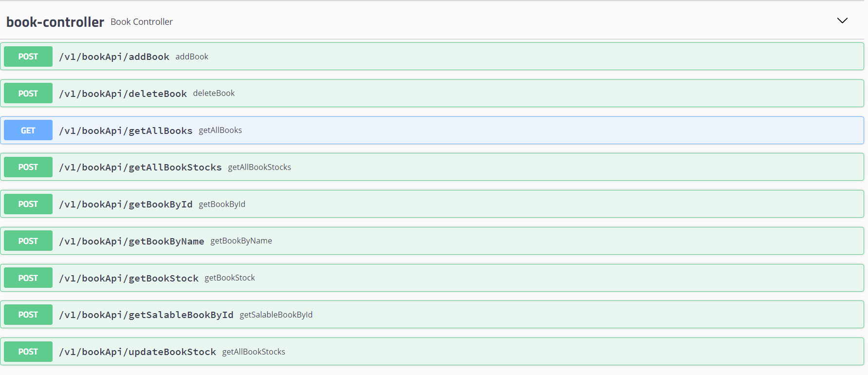Click POST badge for addBook
This screenshot has width=868, height=375.
click(x=28, y=56)
